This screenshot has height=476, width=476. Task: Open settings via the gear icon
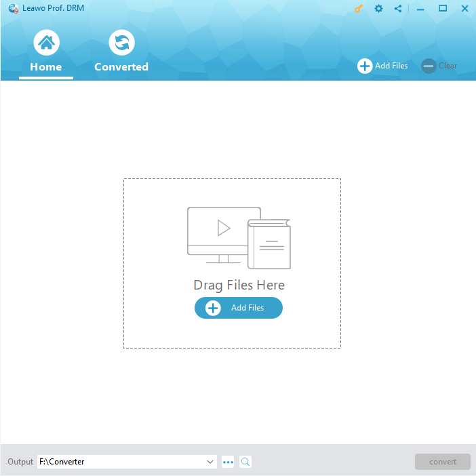(x=378, y=9)
